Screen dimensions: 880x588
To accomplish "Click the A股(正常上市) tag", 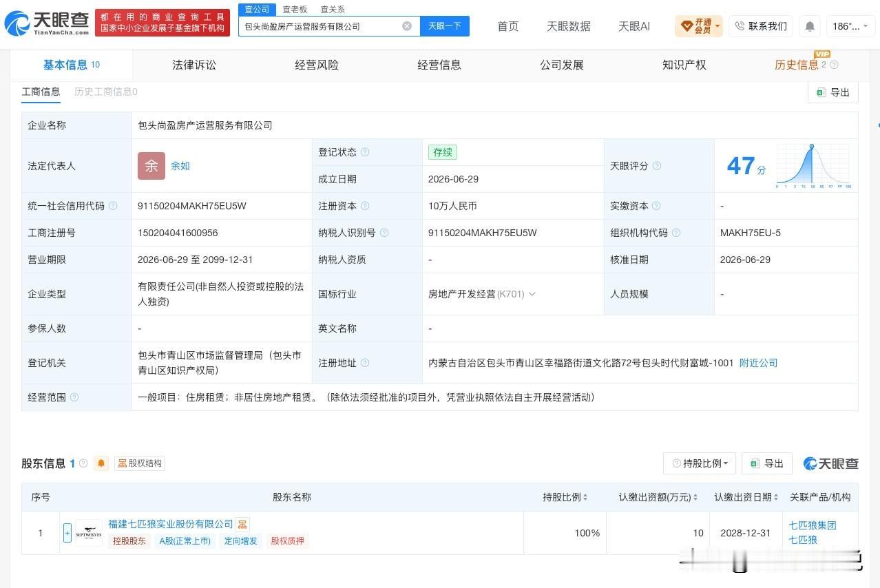I will tap(185, 540).
